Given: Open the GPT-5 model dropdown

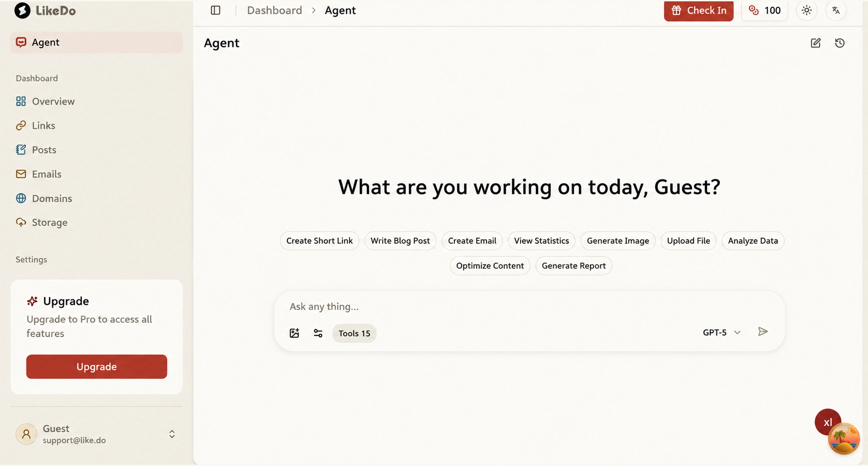Looking at the screenshot, I should pyautogui.click(x=721, y=332).
